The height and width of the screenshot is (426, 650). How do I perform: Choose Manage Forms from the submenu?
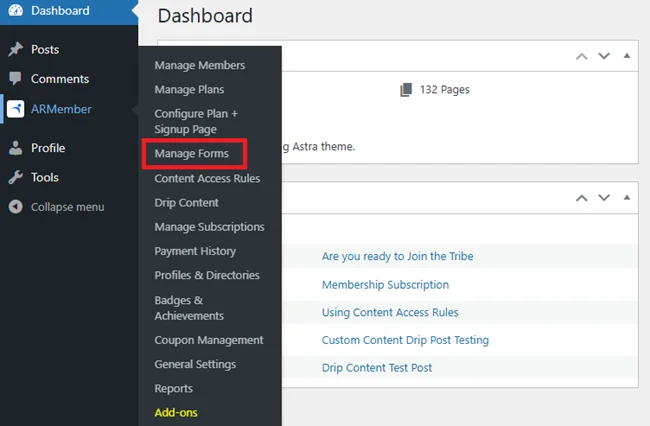[x=192, y=153]
